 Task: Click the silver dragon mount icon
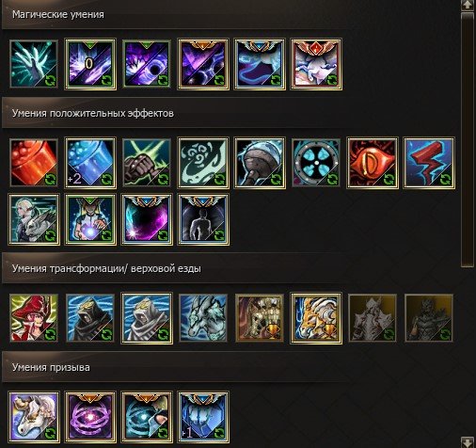(203, 318)
